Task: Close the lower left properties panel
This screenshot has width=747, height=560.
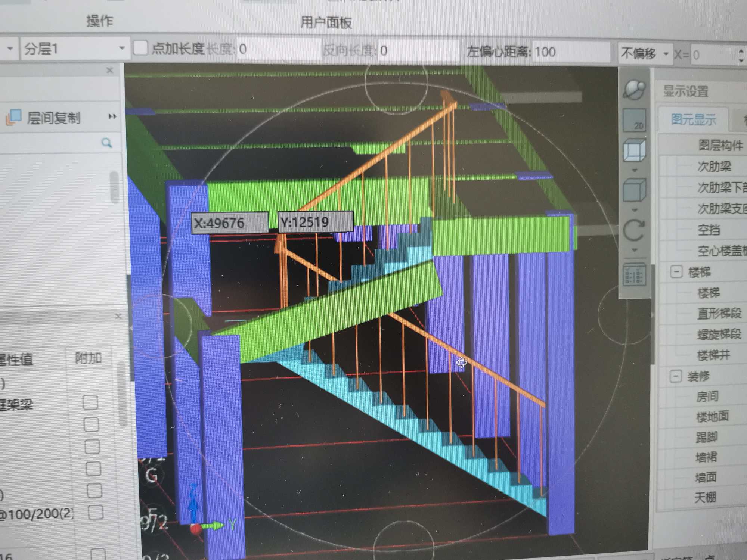Action: [x=118, y=316]
